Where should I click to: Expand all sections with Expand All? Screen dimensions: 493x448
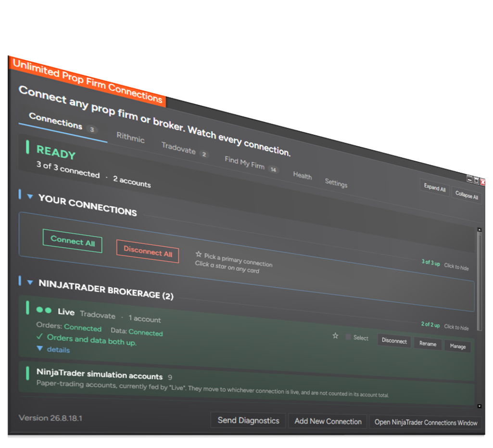(435, 188)
